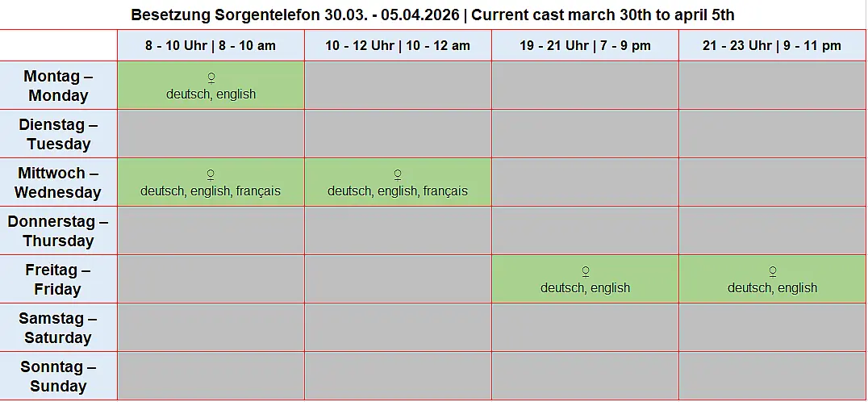Select the "10 - 12 Uhr" column header

click(x=398, y=46)
